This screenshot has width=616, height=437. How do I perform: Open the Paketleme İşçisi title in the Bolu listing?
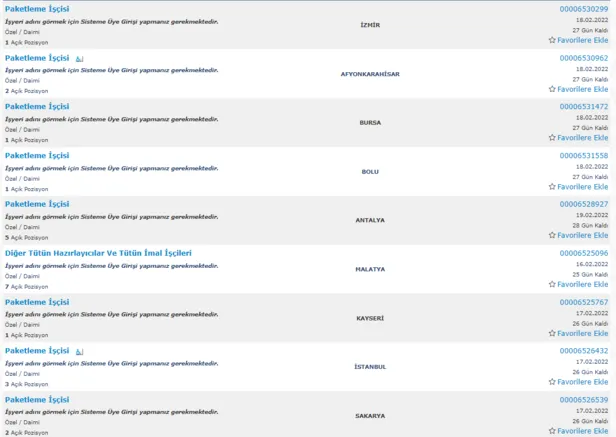(37, 156)
